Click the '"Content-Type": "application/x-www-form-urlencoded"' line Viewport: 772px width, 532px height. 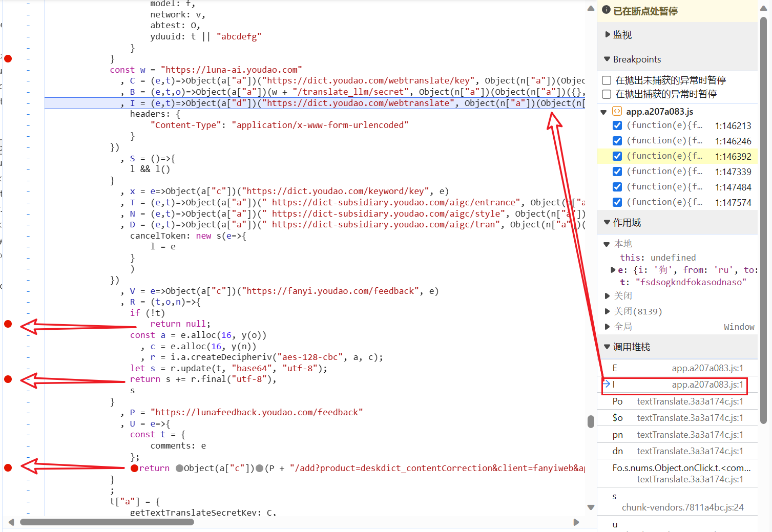click(x=279, y=125)
